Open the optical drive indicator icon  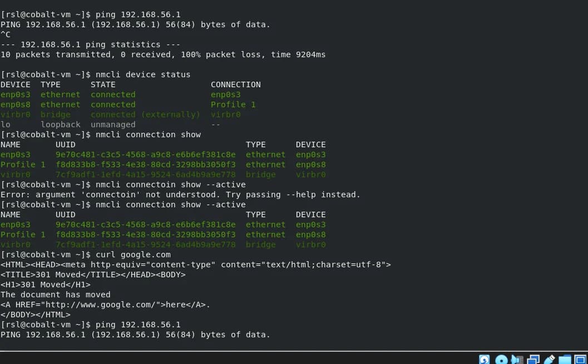pyautogui.click(x=501, y=360)
